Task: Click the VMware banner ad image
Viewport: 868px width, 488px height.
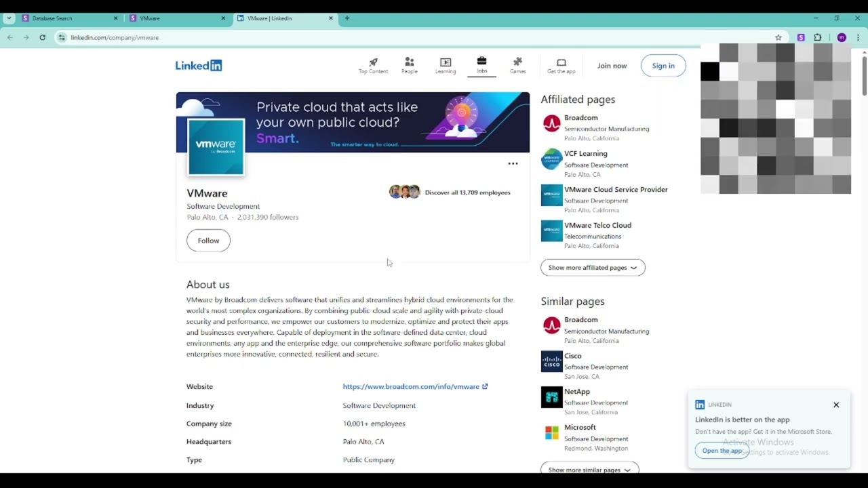Action: coord(353,123)
